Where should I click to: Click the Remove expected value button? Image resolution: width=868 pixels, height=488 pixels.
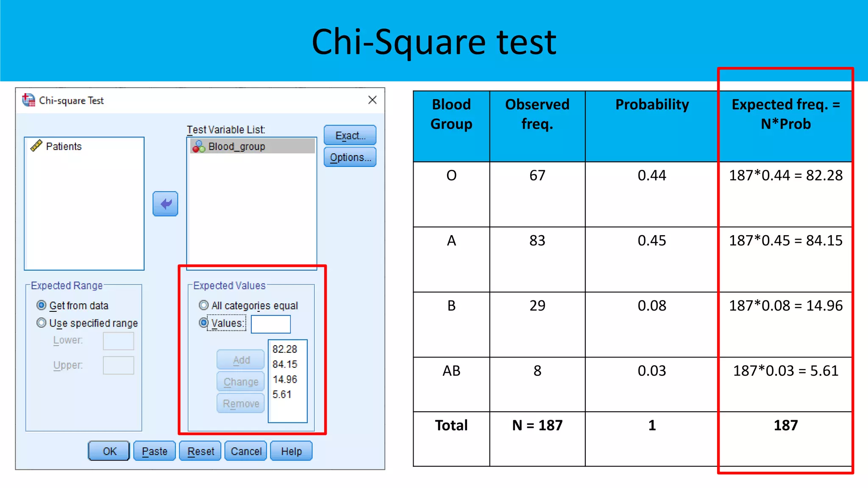click(x=241, y=403)
